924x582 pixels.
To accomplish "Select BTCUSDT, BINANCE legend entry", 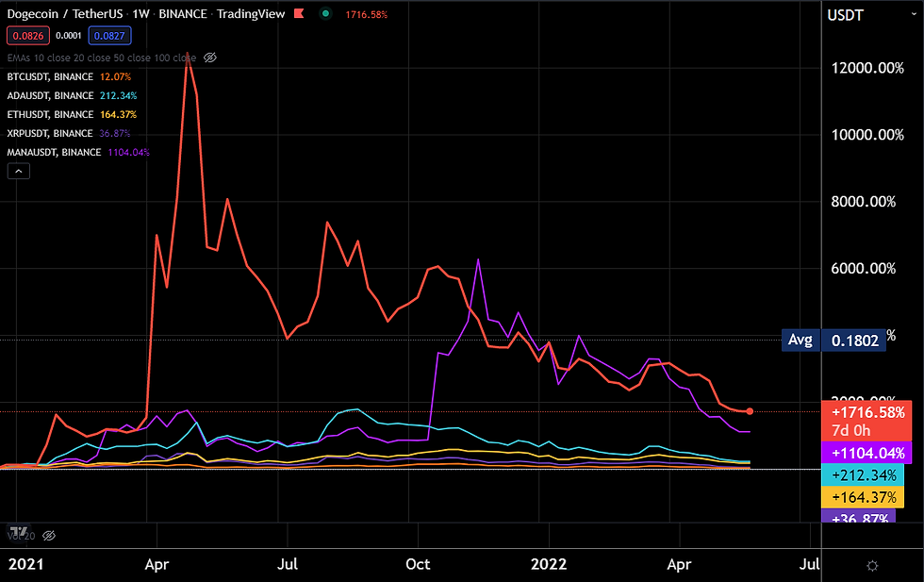I will (50, 76).
